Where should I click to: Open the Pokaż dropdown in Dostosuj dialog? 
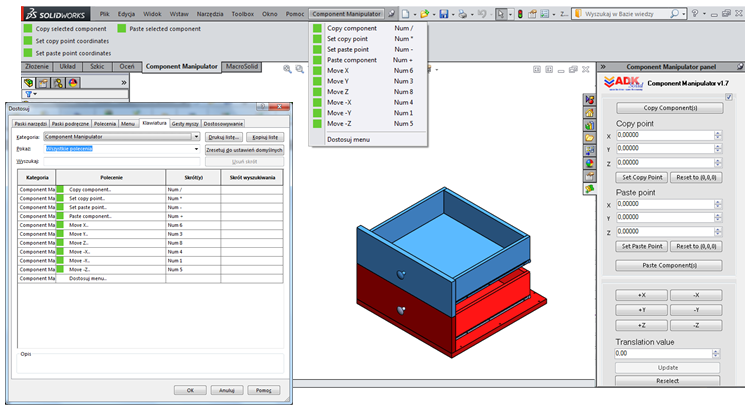point(196,149)
